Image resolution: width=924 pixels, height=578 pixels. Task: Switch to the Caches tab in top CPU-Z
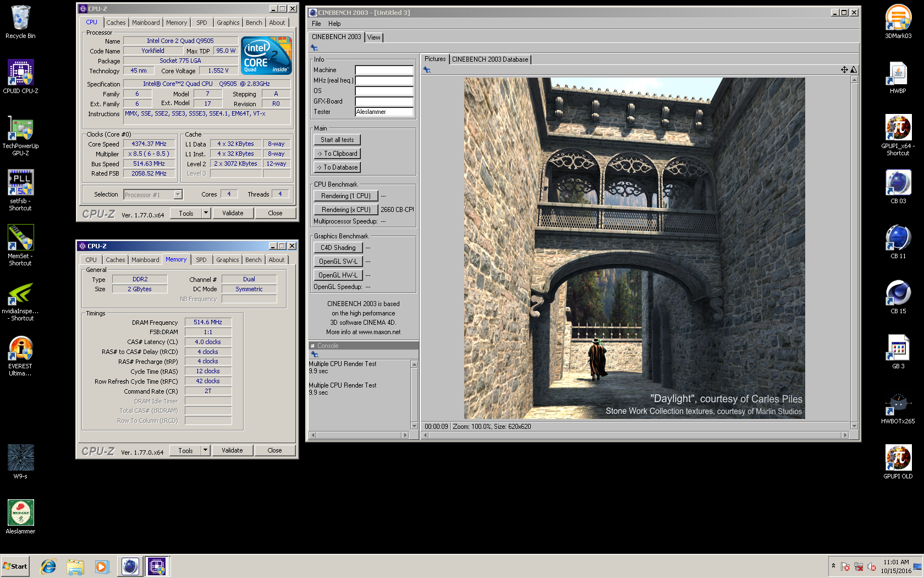click(116, 23)
